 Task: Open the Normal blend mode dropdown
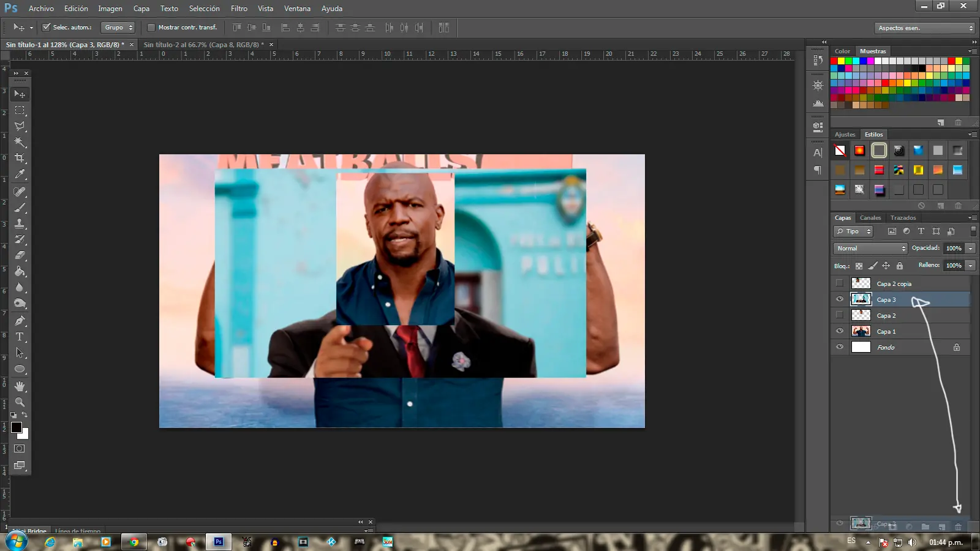(x=870, y=249)
